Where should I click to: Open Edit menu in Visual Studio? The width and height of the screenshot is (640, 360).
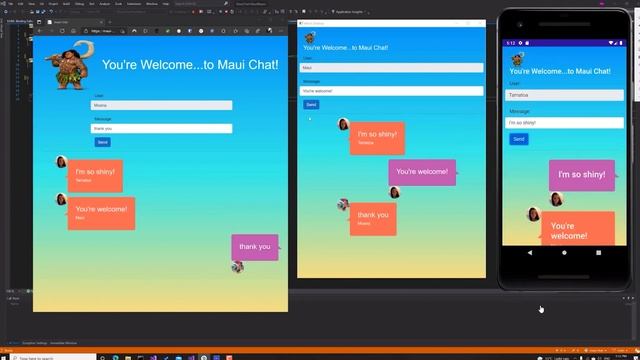(x=20, y=4)
